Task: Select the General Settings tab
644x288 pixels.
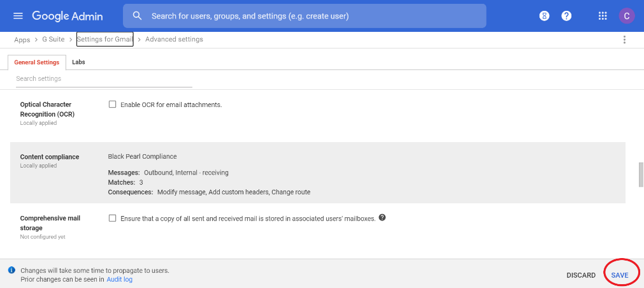Action: (x=36, y=62)
